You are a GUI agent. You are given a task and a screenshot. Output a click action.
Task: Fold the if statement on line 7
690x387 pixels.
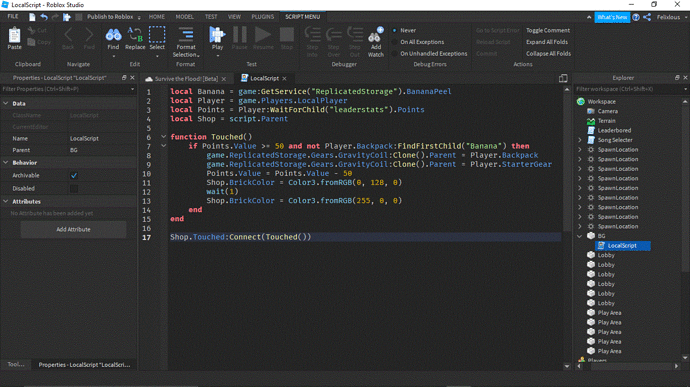[164, 146]
